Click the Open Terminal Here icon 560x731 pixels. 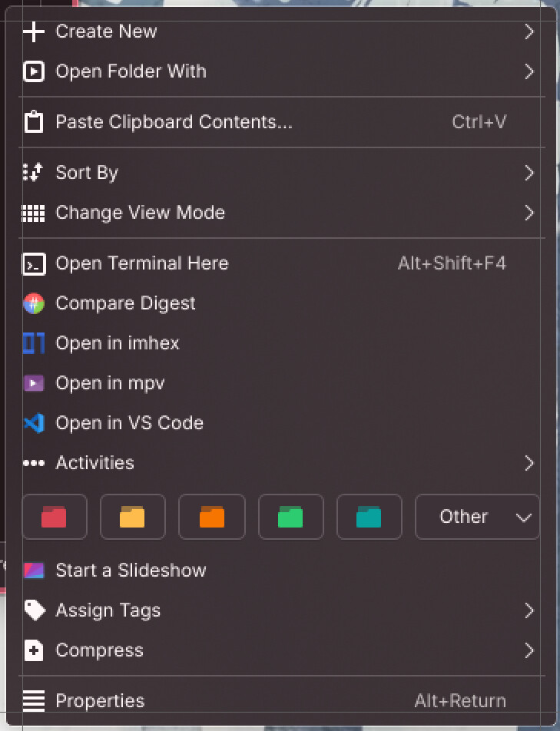34,263
